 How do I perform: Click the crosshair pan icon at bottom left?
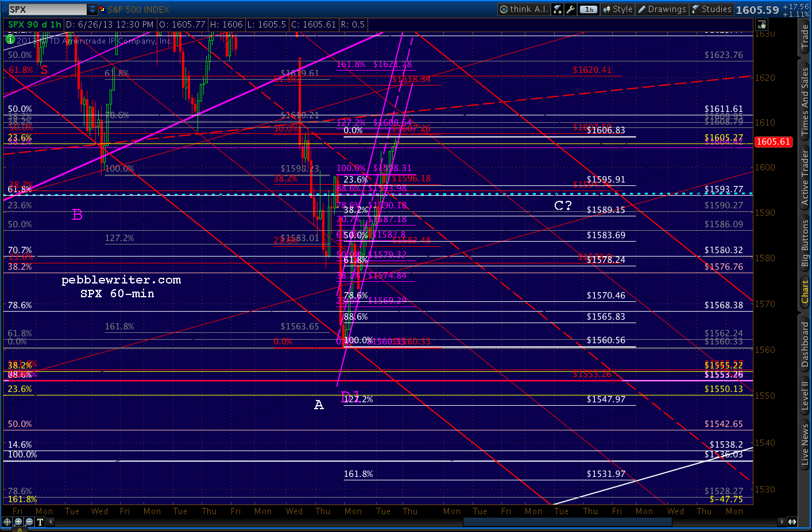point(7,522)
